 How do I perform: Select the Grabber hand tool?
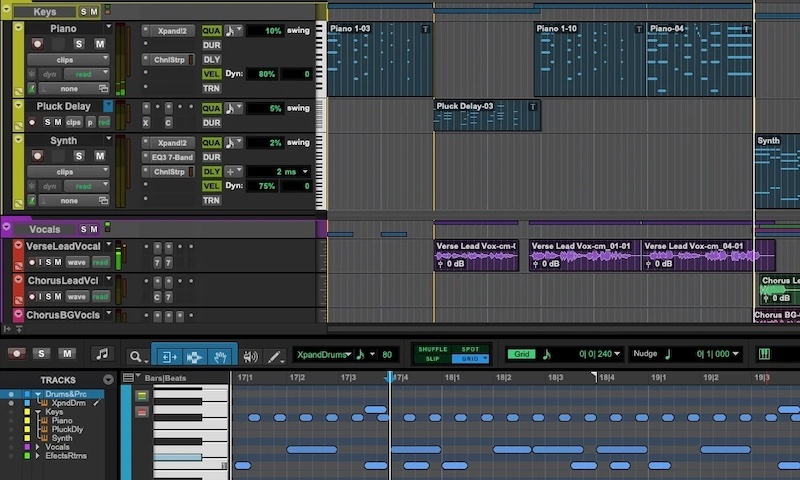coord(220,355)
